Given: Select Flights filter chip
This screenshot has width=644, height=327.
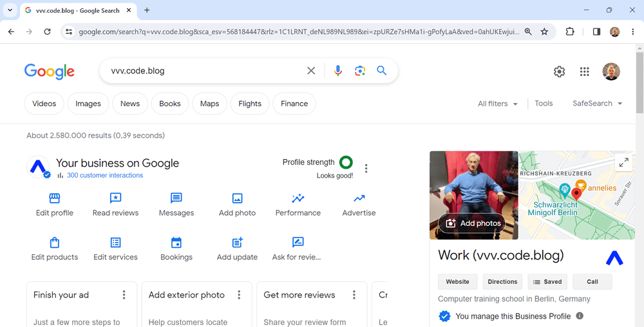Looking at the screenshot, I should 250,104.
